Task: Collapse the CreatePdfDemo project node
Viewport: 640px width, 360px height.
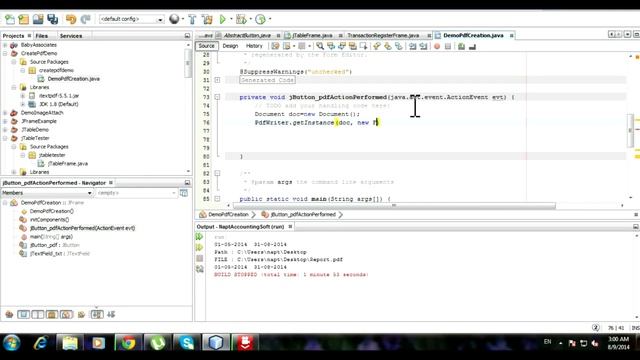Action: click(5, 53)
